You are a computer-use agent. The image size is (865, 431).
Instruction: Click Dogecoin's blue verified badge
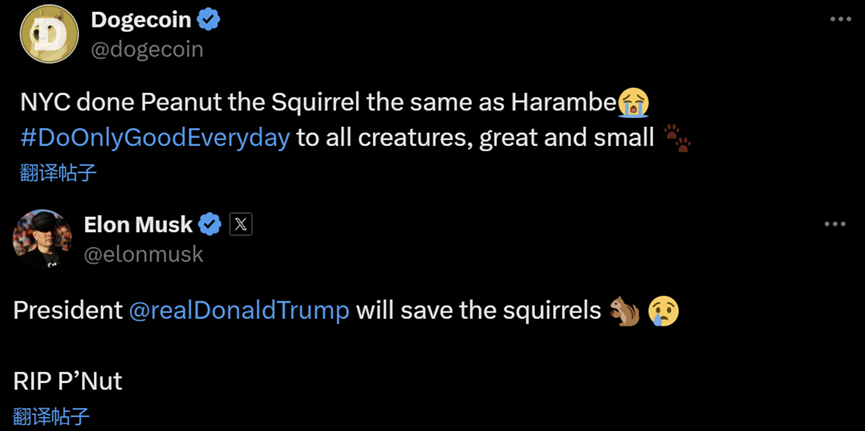(x=209, y=19)
